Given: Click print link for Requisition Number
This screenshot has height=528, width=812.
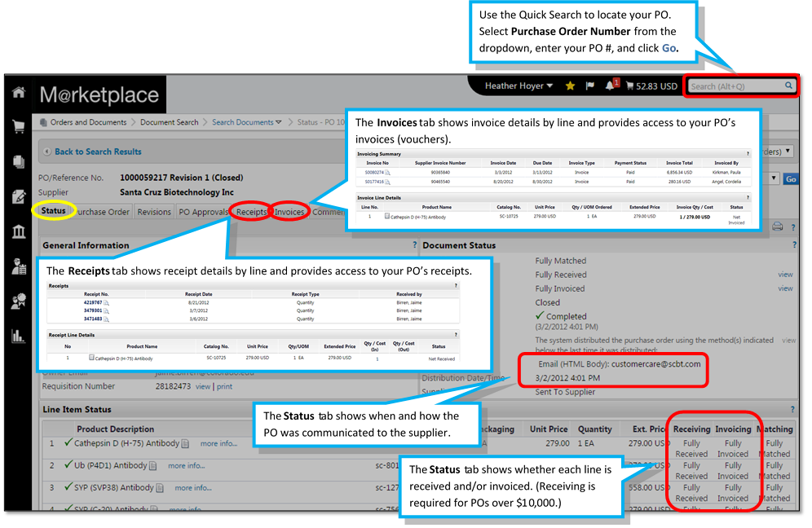Looking at the screenshot, I should 225,387.
